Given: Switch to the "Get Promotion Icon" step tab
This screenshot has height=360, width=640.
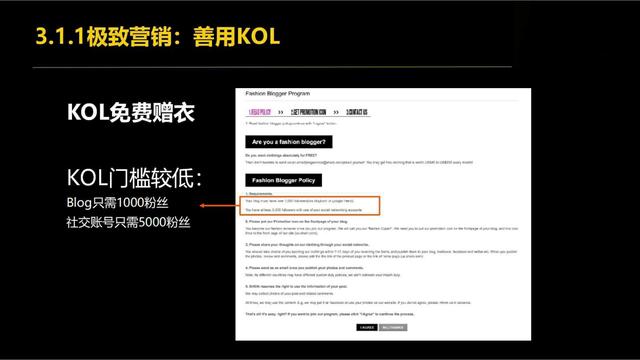Looking at the screenshot, I should click(x=309, y=112).
